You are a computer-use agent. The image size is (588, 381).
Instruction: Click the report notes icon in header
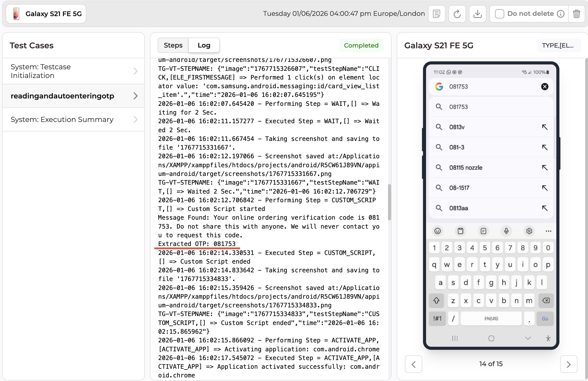pos(437,14)
